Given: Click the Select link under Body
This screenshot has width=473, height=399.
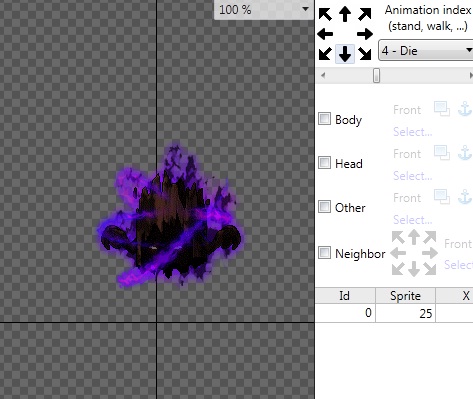Looking at the screenshot, I should click(413, 132).
